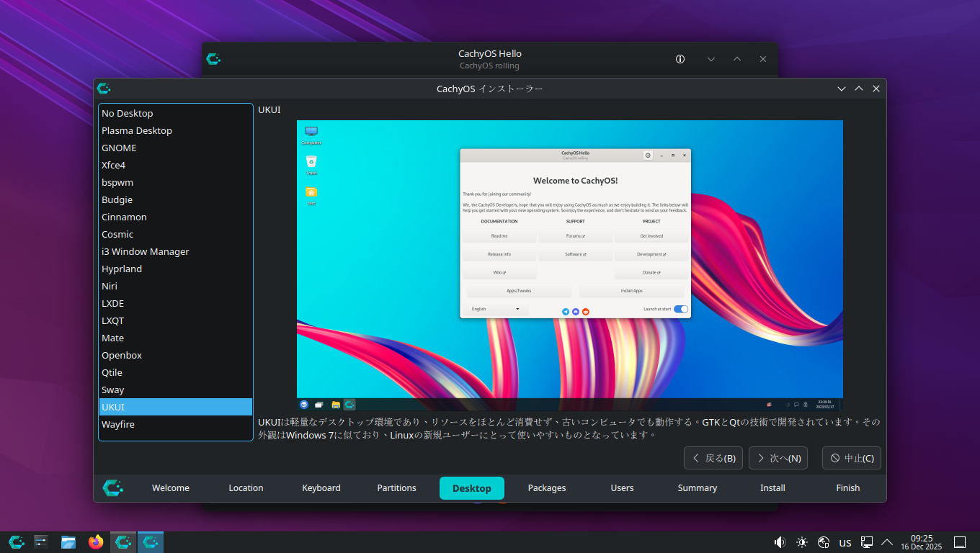Click the CachyOS Hello title bar app icon
The width and height of the screenshot is (980, 553).
(213, 59)
